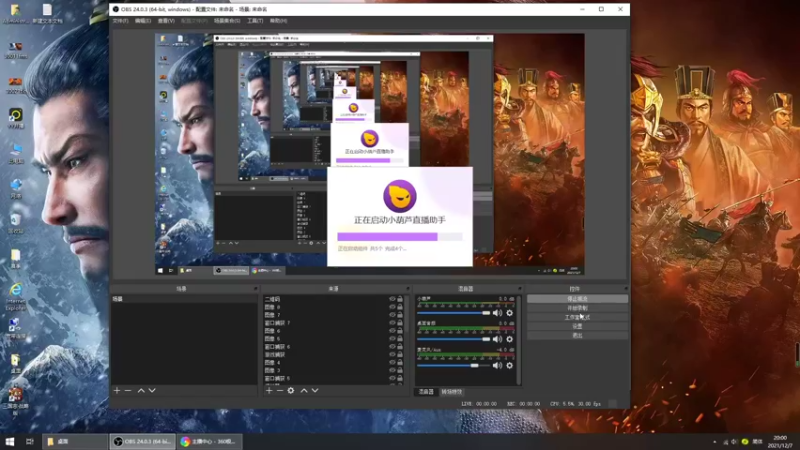Click the 开始录制 button
The width and height of the screenshot is (800, 450).
tap(577, 308)
